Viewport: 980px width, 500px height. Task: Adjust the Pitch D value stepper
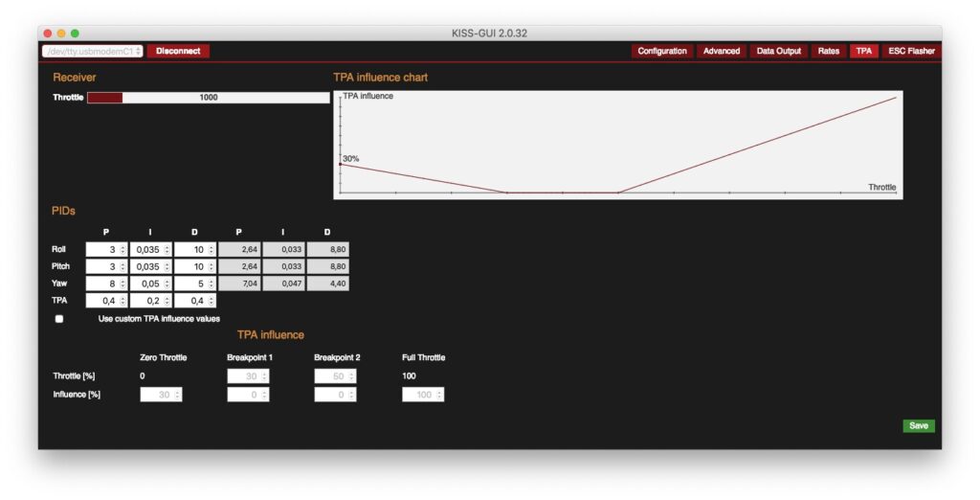pos(211,266)
